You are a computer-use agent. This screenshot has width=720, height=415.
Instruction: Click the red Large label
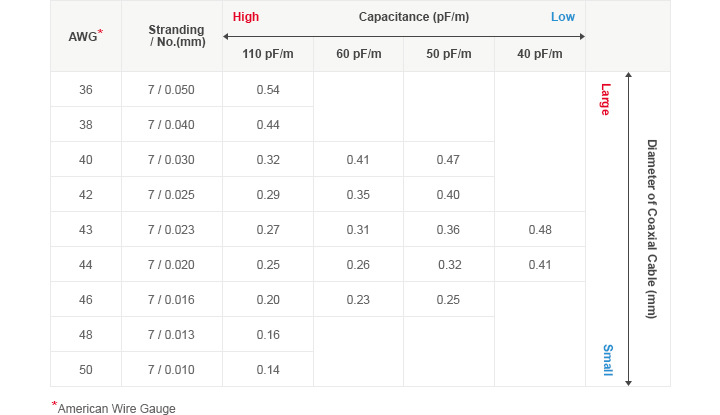[x=606, y=100]
